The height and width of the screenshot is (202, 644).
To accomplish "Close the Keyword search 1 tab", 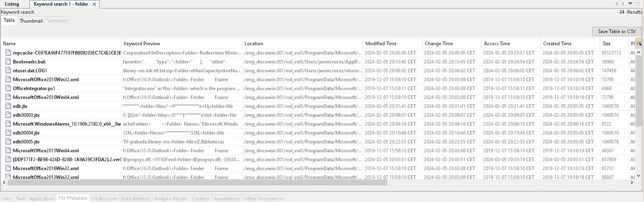I will [94, 4].
